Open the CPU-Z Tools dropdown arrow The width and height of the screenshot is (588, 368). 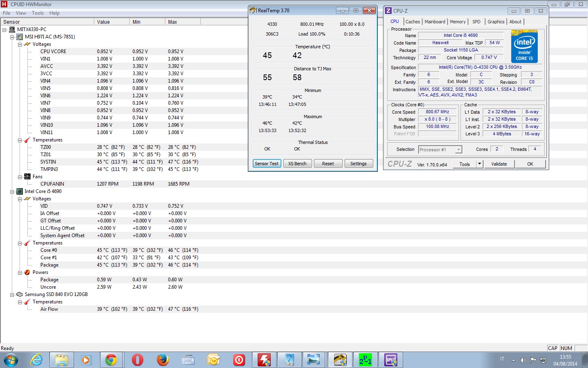(479, 164)
